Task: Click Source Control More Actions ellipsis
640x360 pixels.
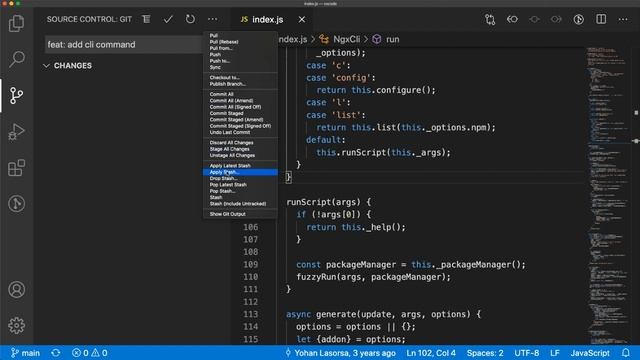Action: (212, 19)
